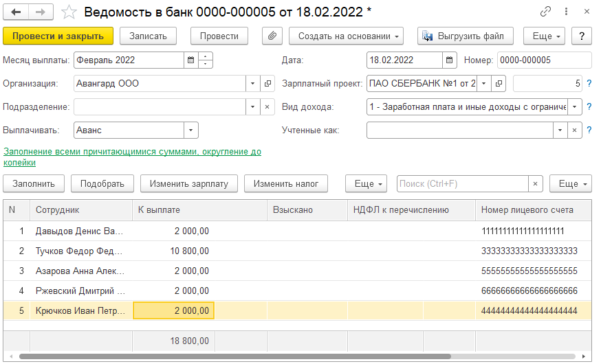The height and width of the screenshot is (364, 601).
Task: Copy document link using chain icon
Action: click(x=545, y=12)
